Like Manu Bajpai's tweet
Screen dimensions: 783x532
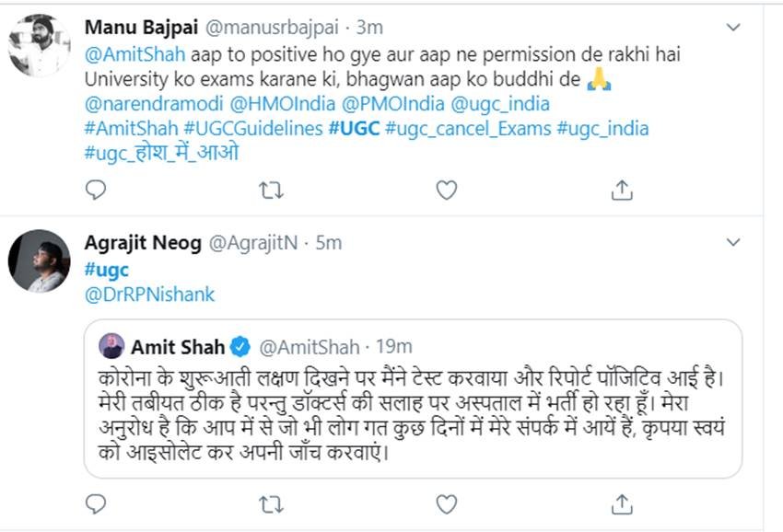[x=446, y=191]
